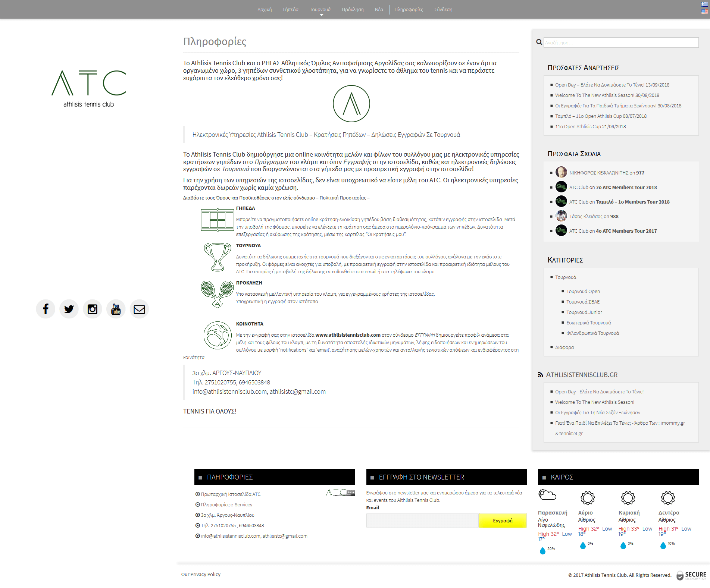710x588 pixels.
Task: Open the Εσωτερικά Τουρνουά subcategory
Action: click(589, 323)
